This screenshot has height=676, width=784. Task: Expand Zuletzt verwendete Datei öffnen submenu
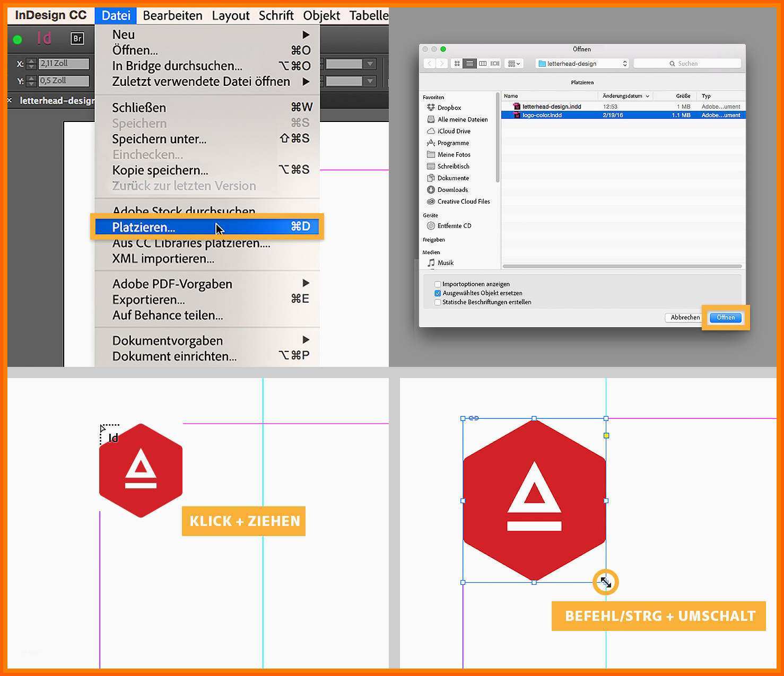[306, 82]
